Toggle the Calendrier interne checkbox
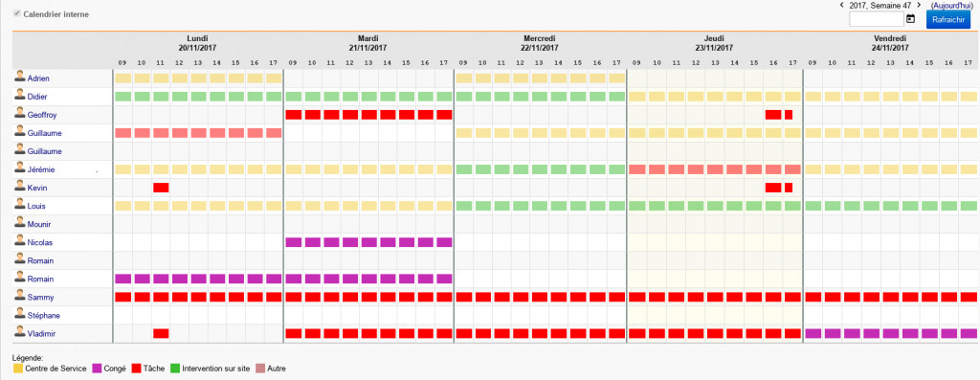Image resolution: width=980 pixels, height=380 pixels. point(17,13)
